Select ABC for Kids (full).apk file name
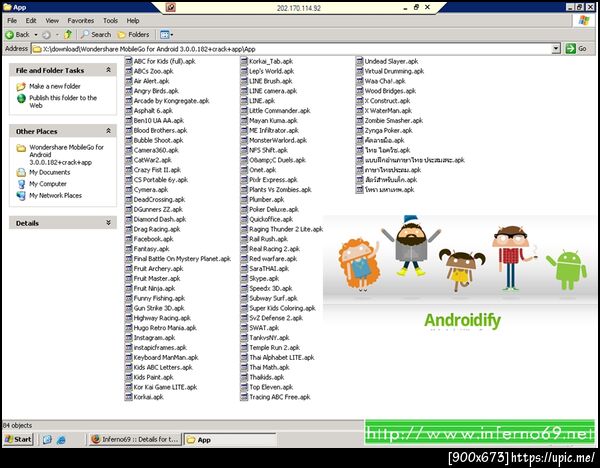600x468 pixels. click(165, 61)
